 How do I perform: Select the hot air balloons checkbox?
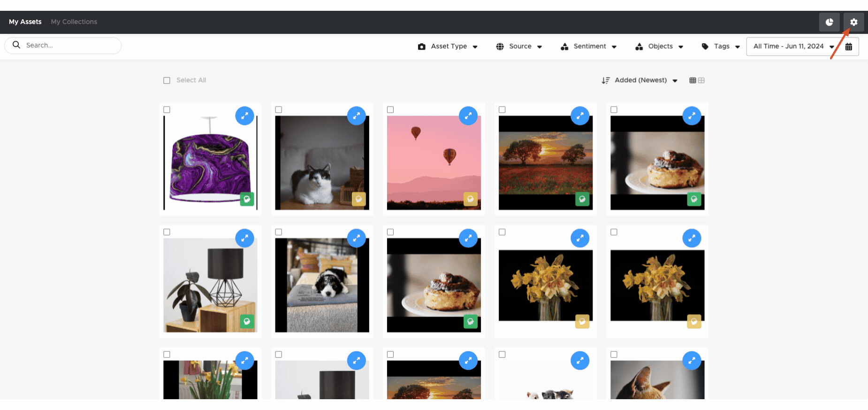390,109
